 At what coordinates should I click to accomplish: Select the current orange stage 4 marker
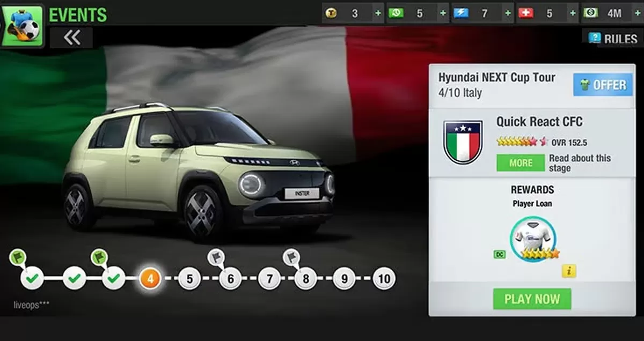point(150,279)
